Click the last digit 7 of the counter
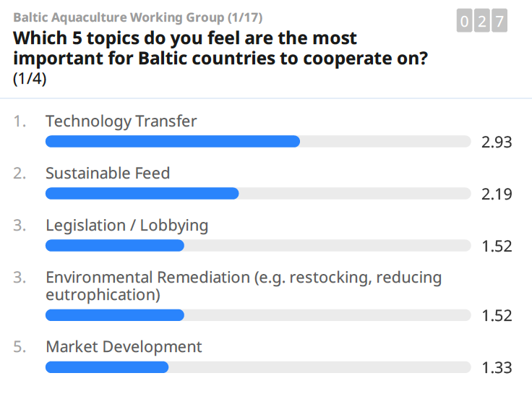The width and height of the screenshot is (532, 394). click(x=499, y=21)
